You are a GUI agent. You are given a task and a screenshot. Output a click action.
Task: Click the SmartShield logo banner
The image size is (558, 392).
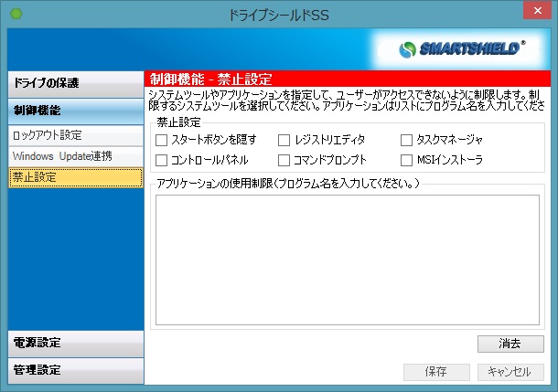pyautogui.click(x=463, y=48)
